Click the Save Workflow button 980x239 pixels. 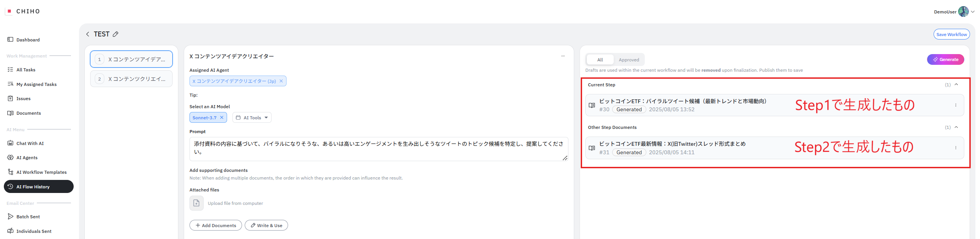pos(951,34)
